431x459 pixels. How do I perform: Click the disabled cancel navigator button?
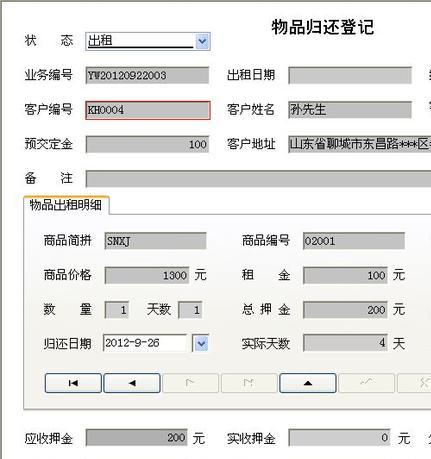point(415,383)
